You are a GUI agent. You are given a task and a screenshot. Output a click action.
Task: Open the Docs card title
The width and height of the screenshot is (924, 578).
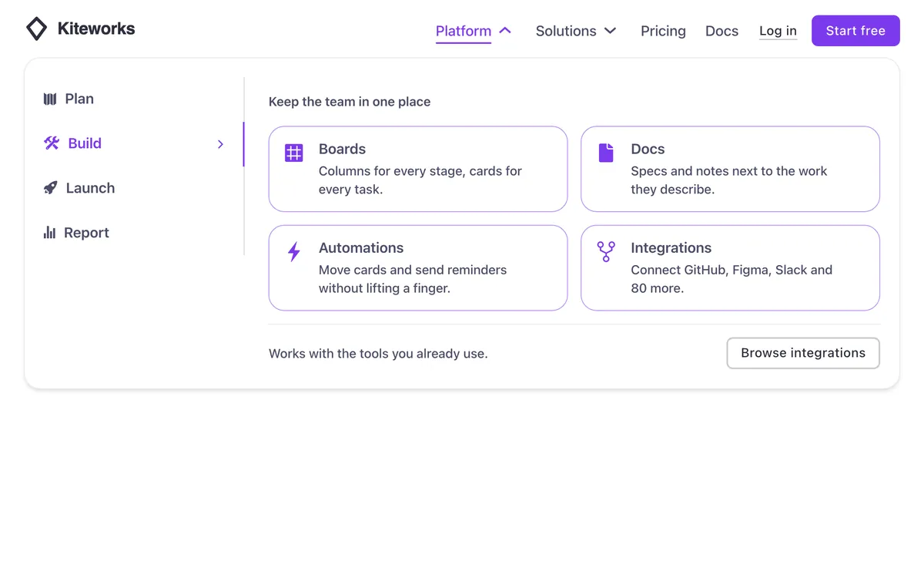[648, 149]
